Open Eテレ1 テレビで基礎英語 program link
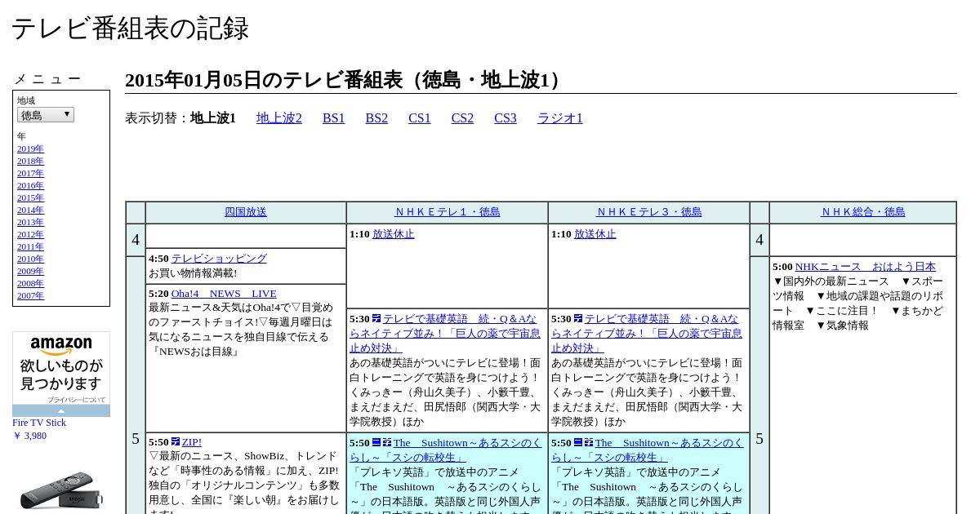980x514 pixels. coord(445,334)
